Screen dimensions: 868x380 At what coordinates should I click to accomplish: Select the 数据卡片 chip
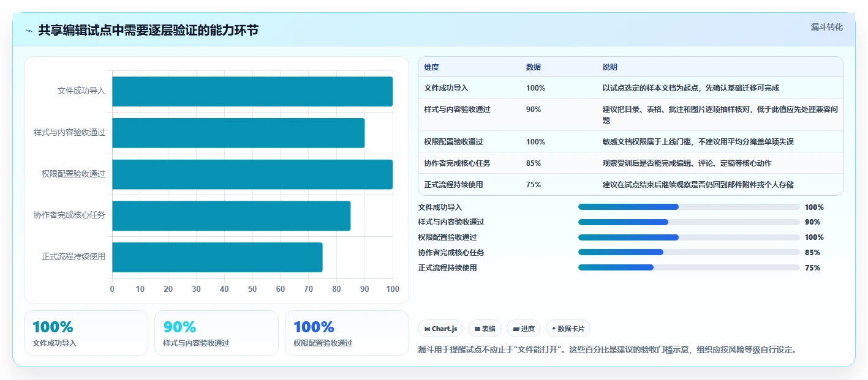tap(568, 329)
